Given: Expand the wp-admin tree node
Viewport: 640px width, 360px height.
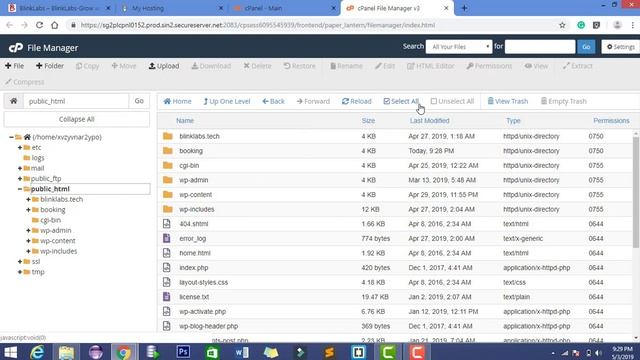Looking at the screenshot, I should click(29, 231).
